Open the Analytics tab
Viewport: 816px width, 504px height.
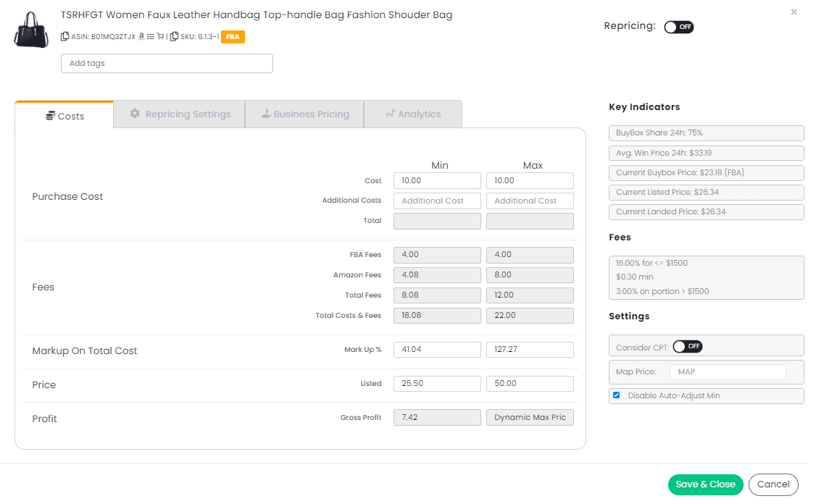(413, 114)
